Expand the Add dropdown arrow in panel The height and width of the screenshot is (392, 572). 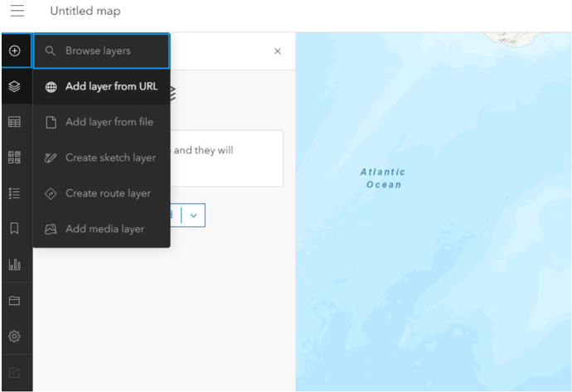(x=193, y=215)
